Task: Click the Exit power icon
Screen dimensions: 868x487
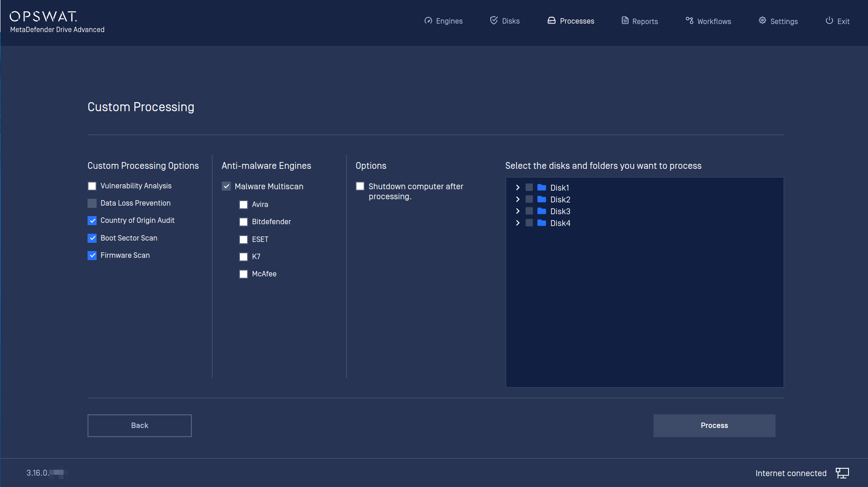Action: 829,21
